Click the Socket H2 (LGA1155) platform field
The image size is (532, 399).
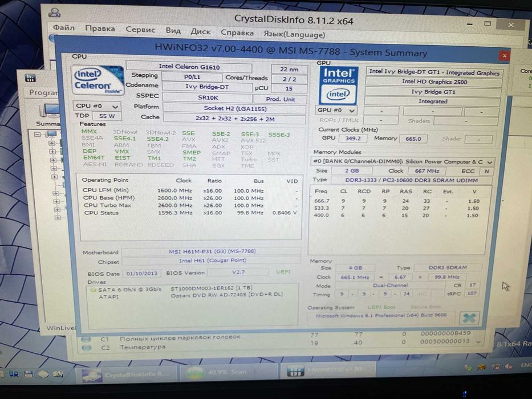[x=235, y=108]
